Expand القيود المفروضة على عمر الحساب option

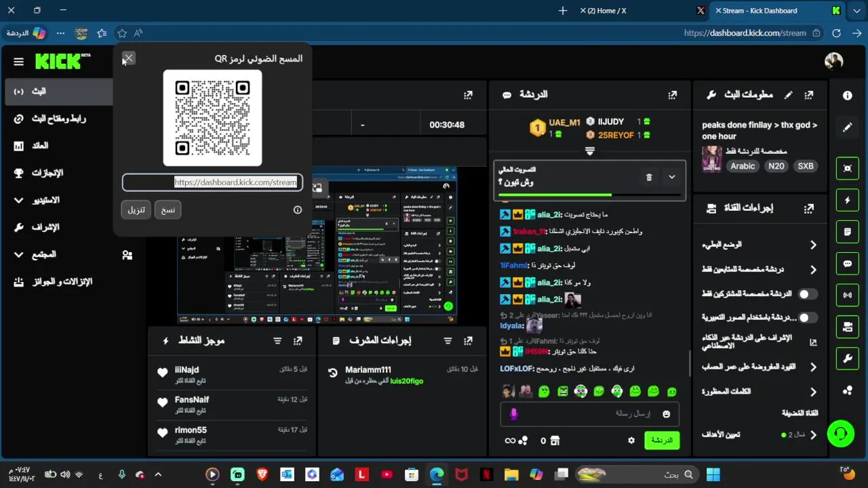813,367
